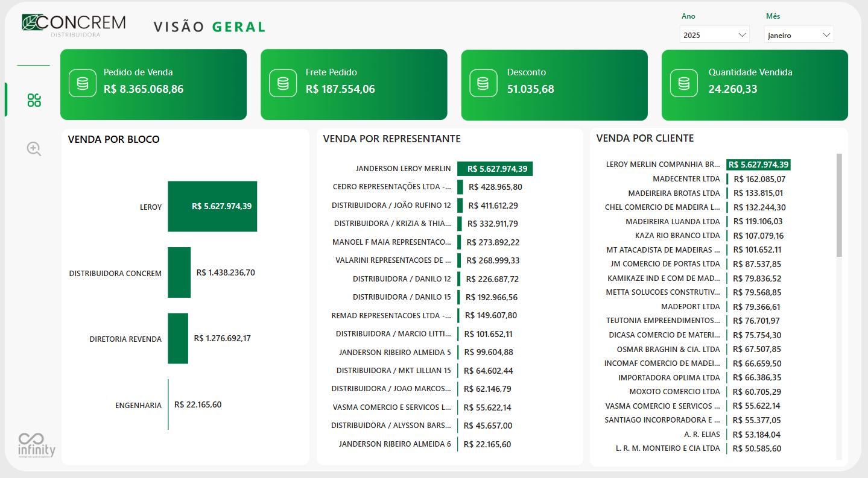Click Frete Pedido value R$ 187.554,06

pos(340,89)
